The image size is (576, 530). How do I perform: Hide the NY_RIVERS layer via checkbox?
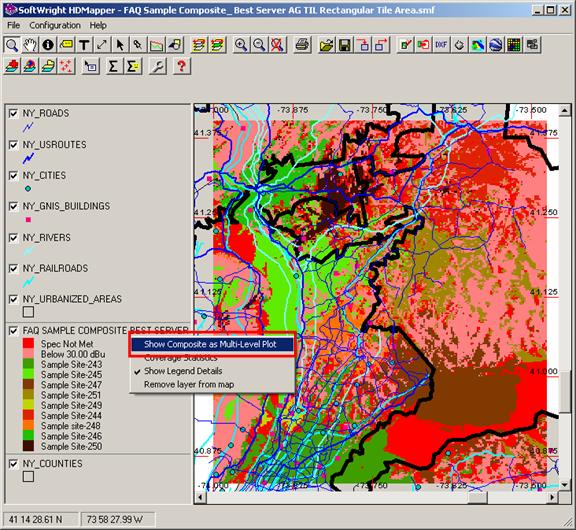[x=14, y=238]
